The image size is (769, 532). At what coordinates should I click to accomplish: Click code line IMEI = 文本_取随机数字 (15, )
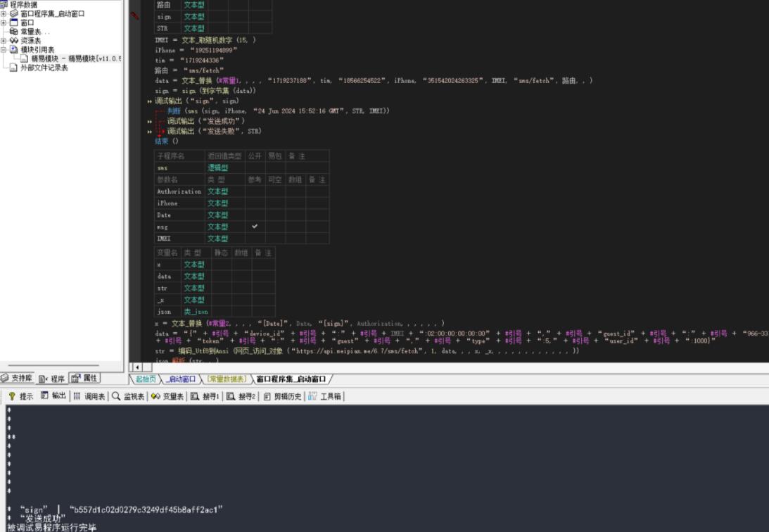tap(205, 39)
